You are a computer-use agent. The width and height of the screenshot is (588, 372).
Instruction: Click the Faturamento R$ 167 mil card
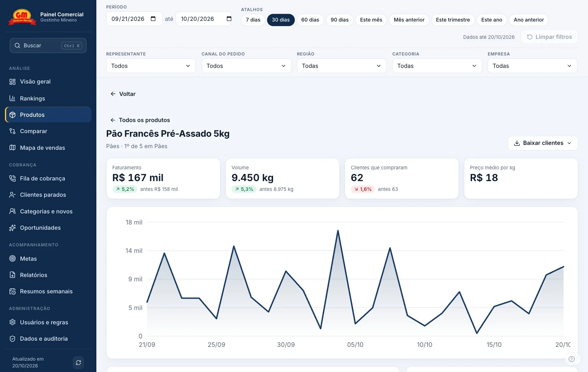point(163,178)
